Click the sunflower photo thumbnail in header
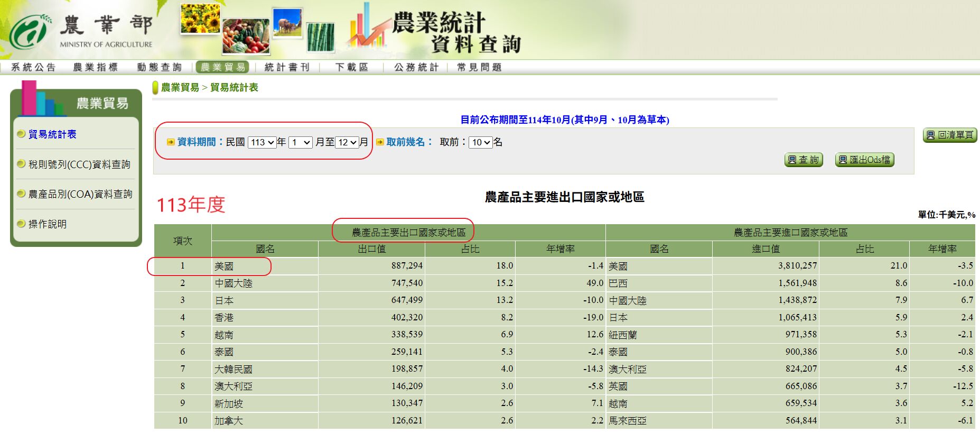 [200, 19]
